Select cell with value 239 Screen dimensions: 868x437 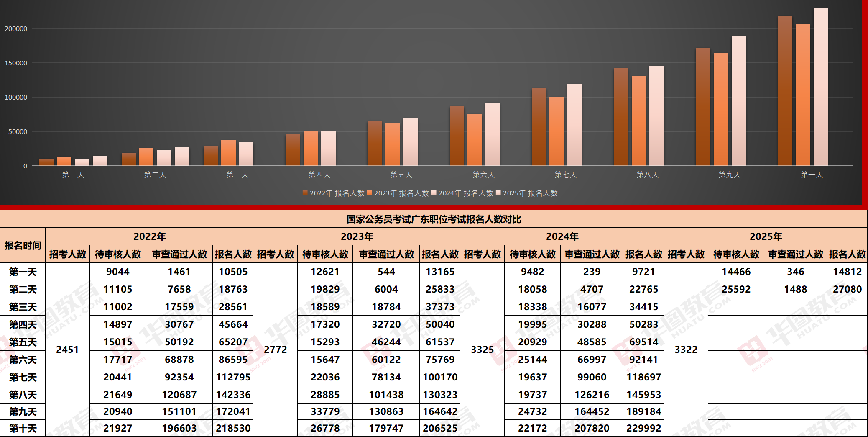[x=592, y=272]
